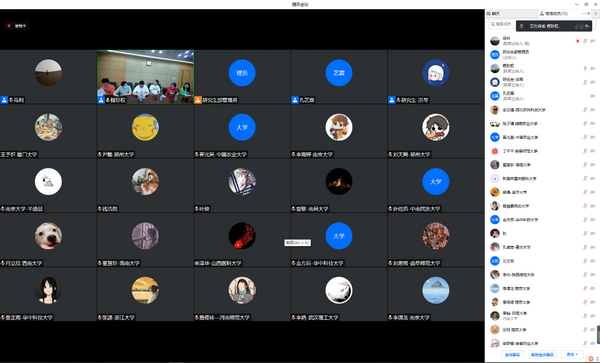Select the live conference room video tile
Image resolution: width=600 pixels, height=363 pixels.
[x=145, y=77]
